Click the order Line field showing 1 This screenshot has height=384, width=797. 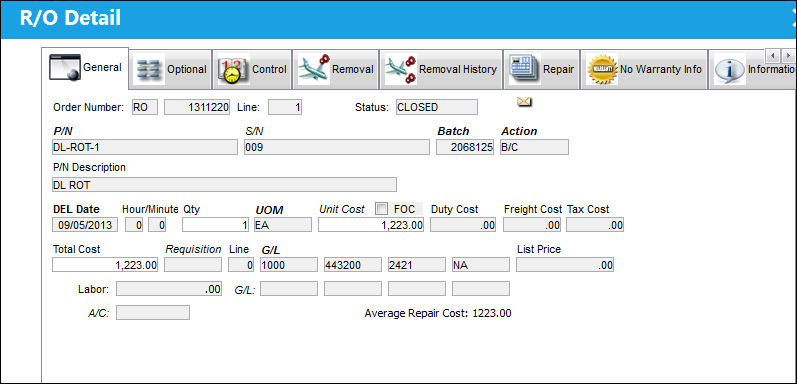(285, 107)
